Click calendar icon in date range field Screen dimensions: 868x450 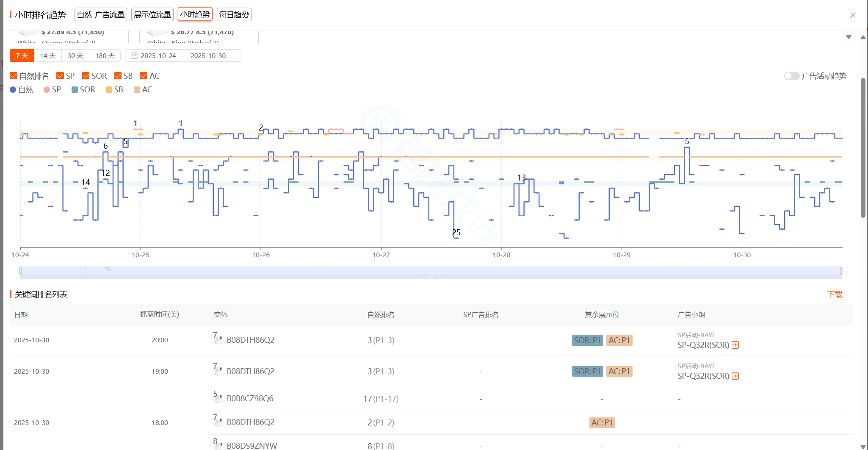click(x=134, y=56)
